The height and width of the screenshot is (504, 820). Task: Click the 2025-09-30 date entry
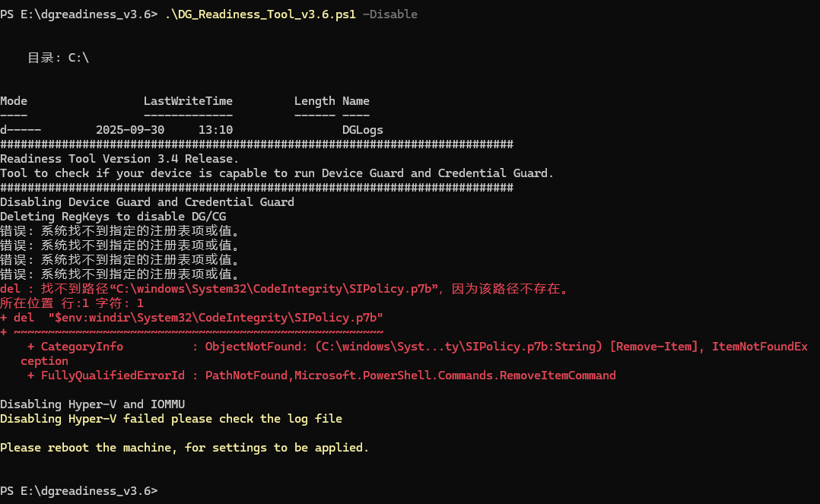click(130, 130)
